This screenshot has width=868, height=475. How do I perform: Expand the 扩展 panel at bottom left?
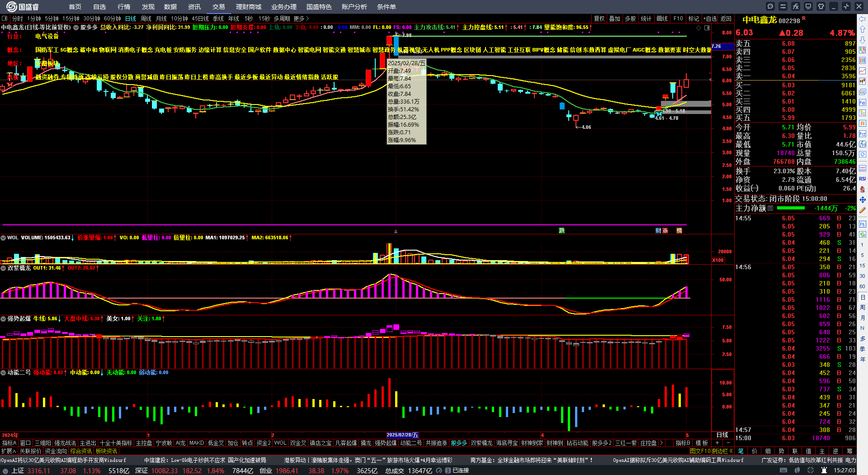(x=9, y=451)
